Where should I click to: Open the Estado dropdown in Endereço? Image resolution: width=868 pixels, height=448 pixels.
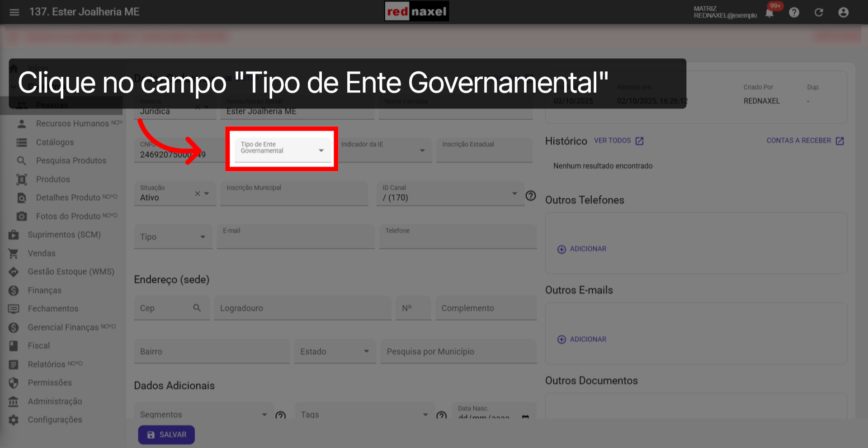366,351
